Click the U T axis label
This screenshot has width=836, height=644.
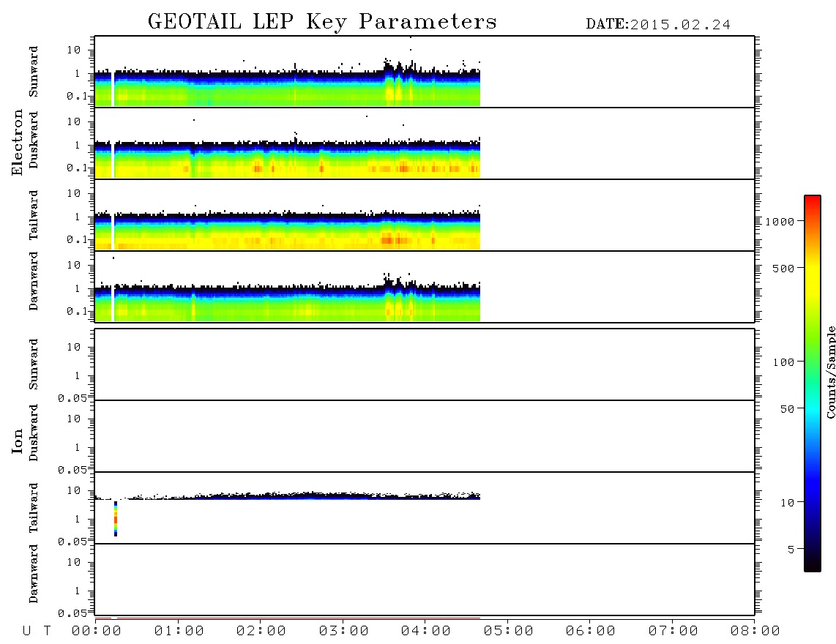click(37, 632)
